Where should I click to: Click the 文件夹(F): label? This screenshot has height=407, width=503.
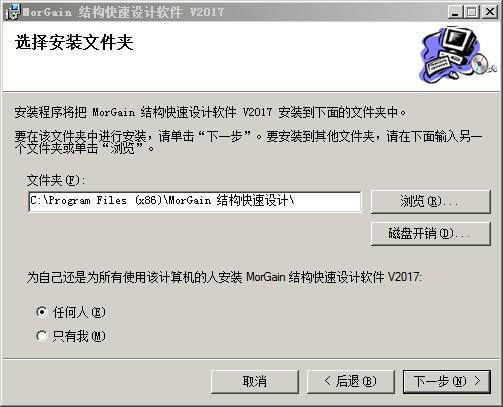(x=56, y=180)
